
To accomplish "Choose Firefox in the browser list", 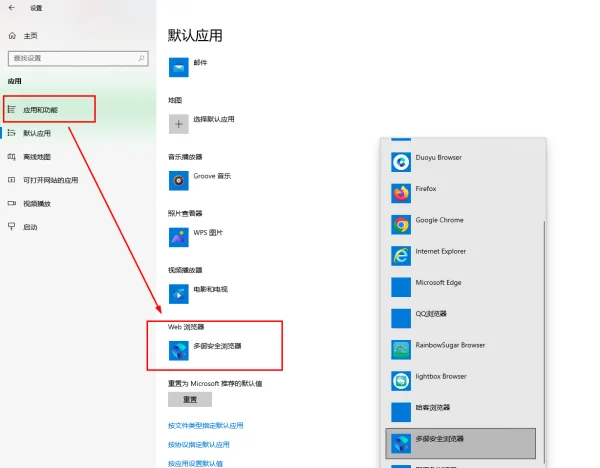I will point(462,193).
